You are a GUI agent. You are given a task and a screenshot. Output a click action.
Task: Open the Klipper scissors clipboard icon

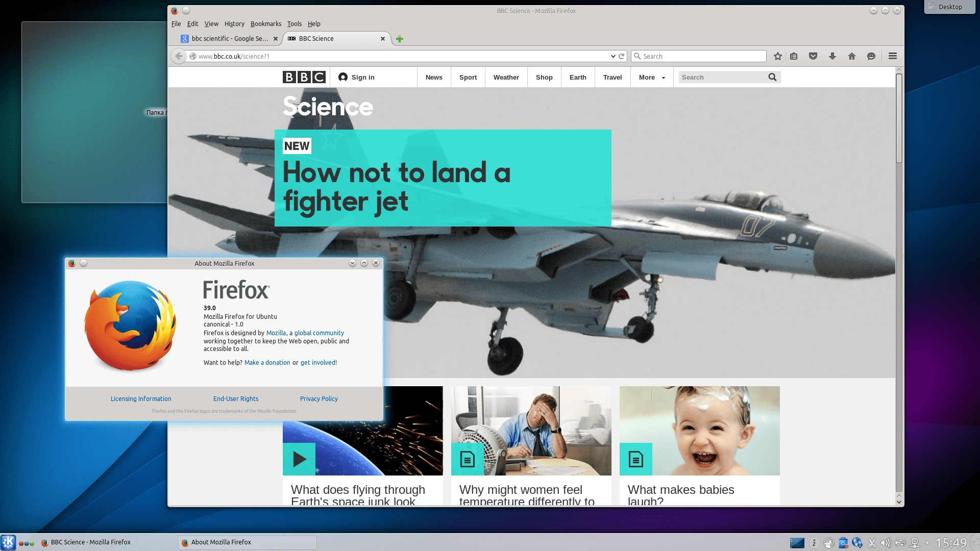click(872, 543)
